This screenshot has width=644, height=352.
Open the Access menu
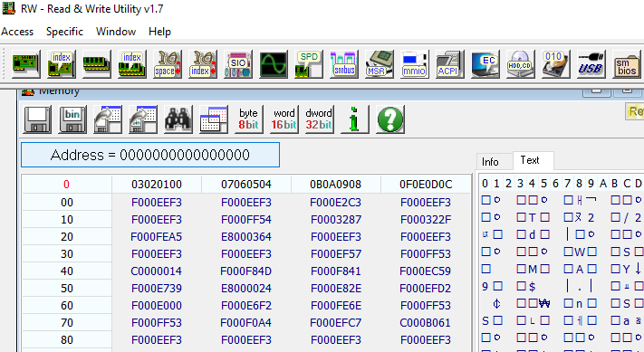pyautogui.click(x=17, y=32)
